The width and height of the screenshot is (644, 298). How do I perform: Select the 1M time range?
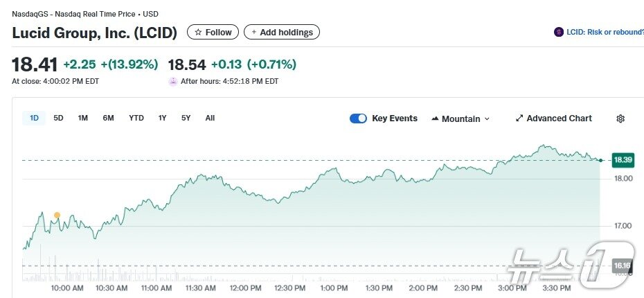pos(82,118)
